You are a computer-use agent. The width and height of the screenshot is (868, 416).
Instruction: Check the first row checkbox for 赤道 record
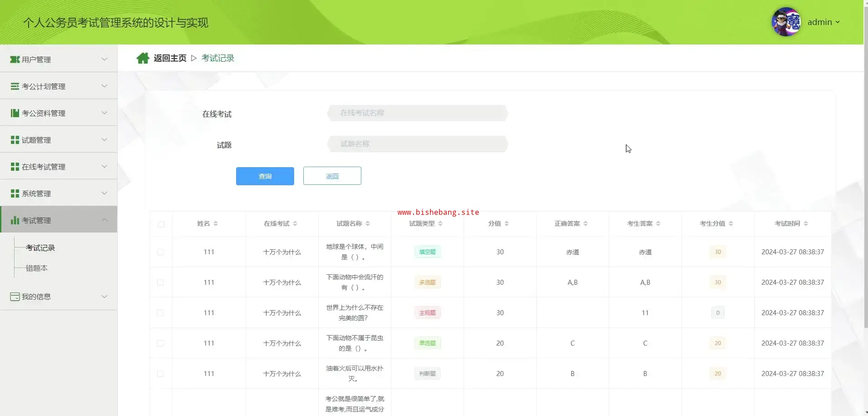(160, 252)
